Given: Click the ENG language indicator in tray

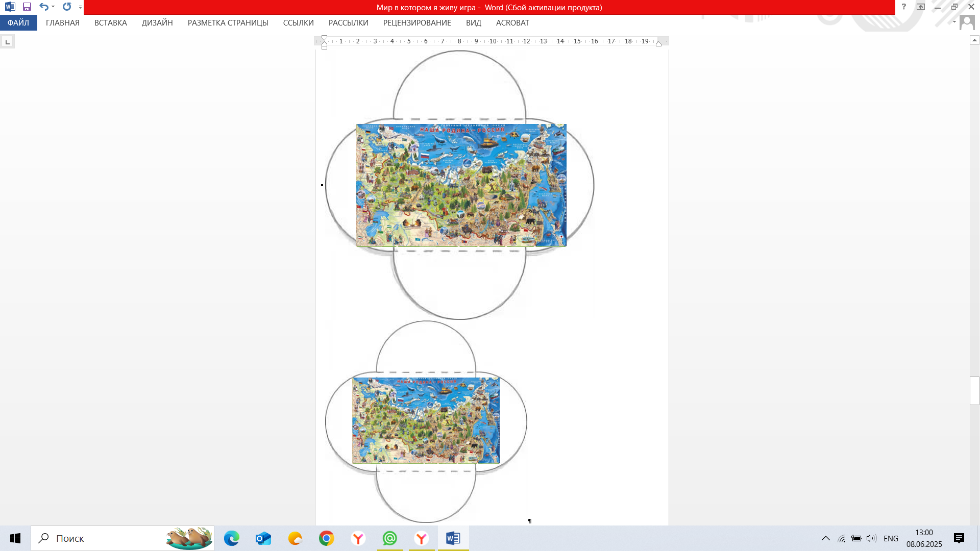Looking at the screenshot, I should click(890, 539).
